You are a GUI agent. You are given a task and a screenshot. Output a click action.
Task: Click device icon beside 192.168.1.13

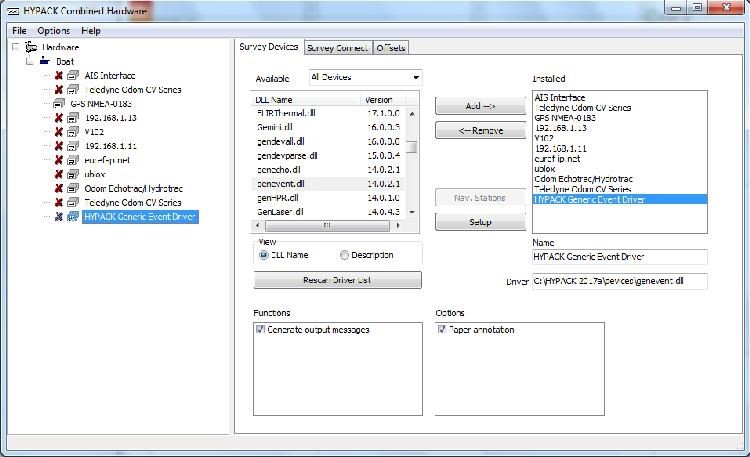click(x=73, y=118)
